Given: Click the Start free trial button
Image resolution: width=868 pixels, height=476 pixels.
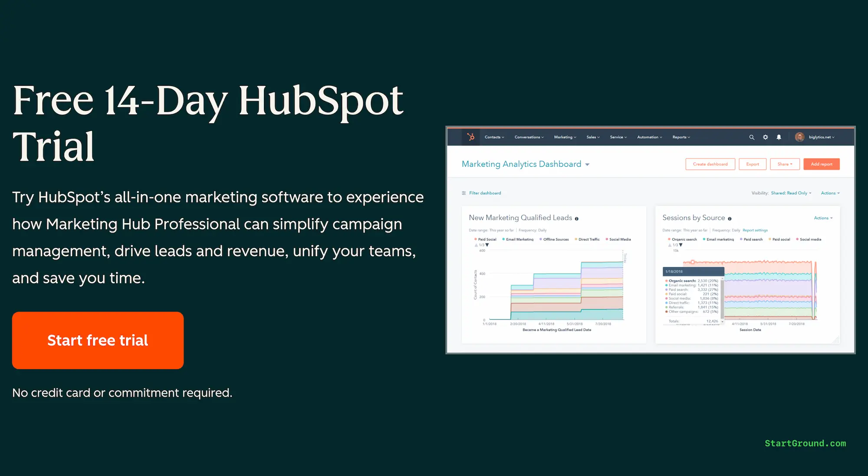Looking at the screenshot, I should [98, 340].
